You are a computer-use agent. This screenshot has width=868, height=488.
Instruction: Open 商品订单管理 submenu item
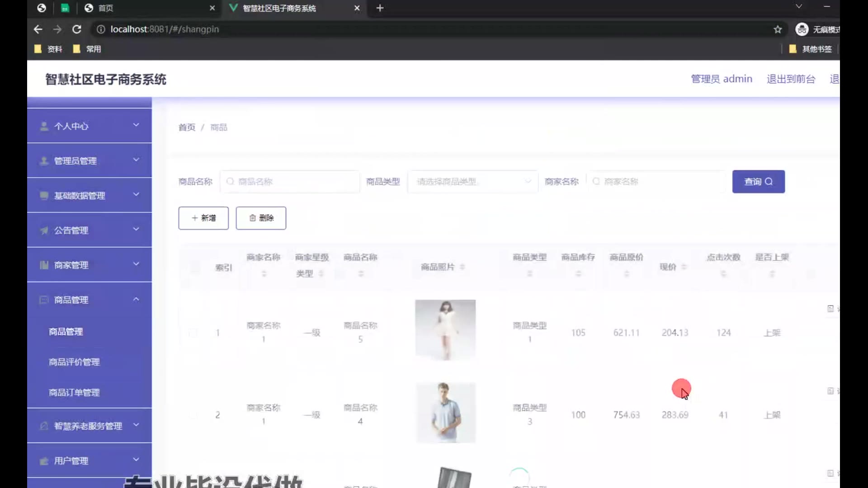[74, 392]
